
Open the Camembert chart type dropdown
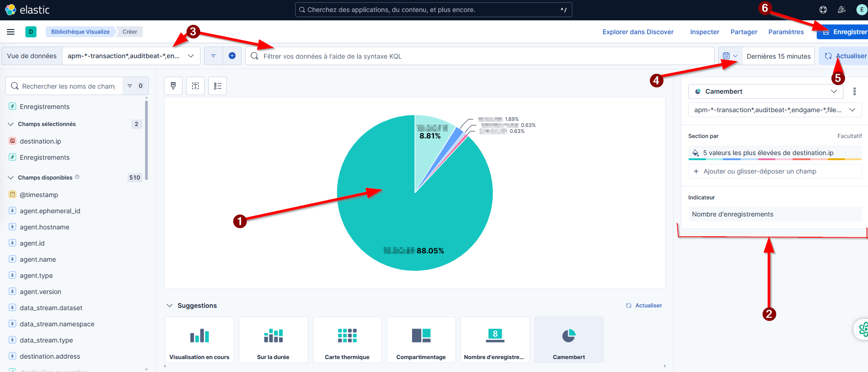[x=765, y=91]
